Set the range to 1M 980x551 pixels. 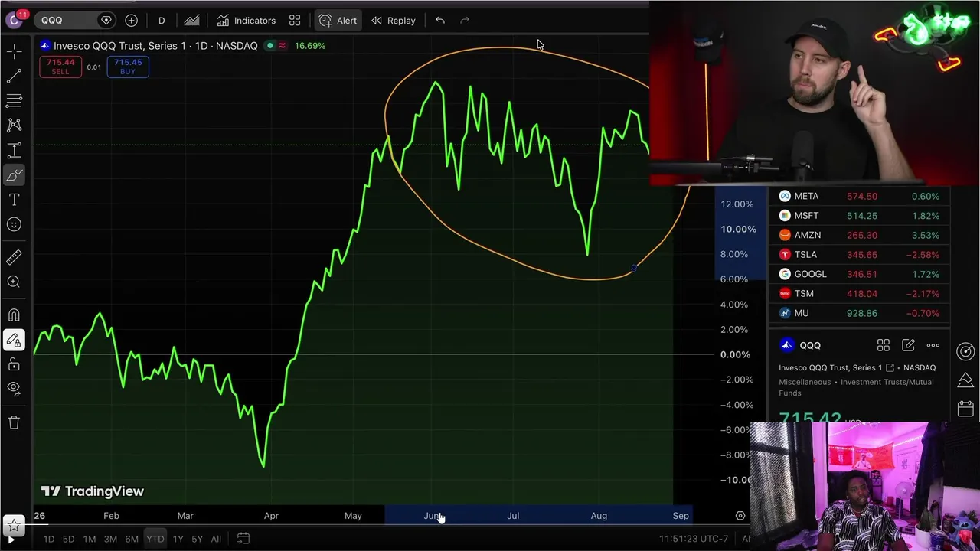[89, 539]
